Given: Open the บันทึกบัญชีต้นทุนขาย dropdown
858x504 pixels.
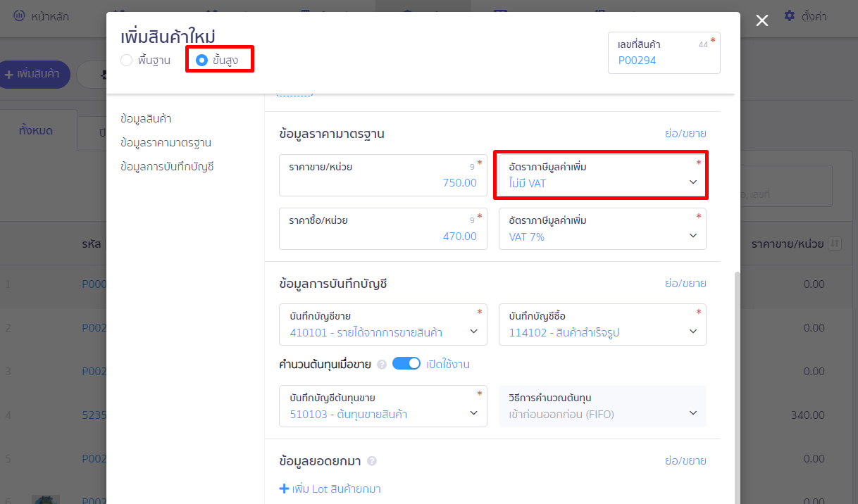Looking at the screenshot, I should tap(383, 406).
